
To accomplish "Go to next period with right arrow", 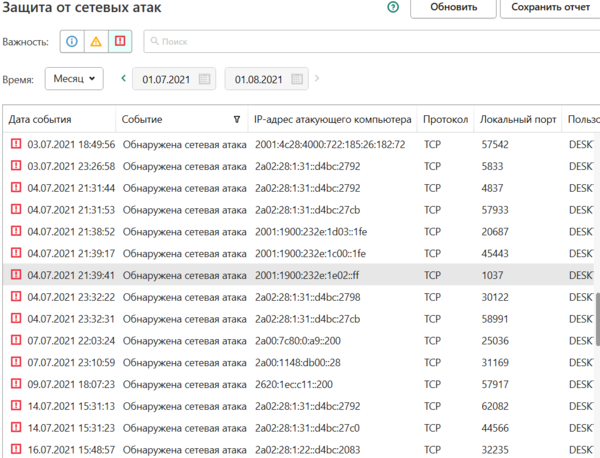I will tap(317, 78).
